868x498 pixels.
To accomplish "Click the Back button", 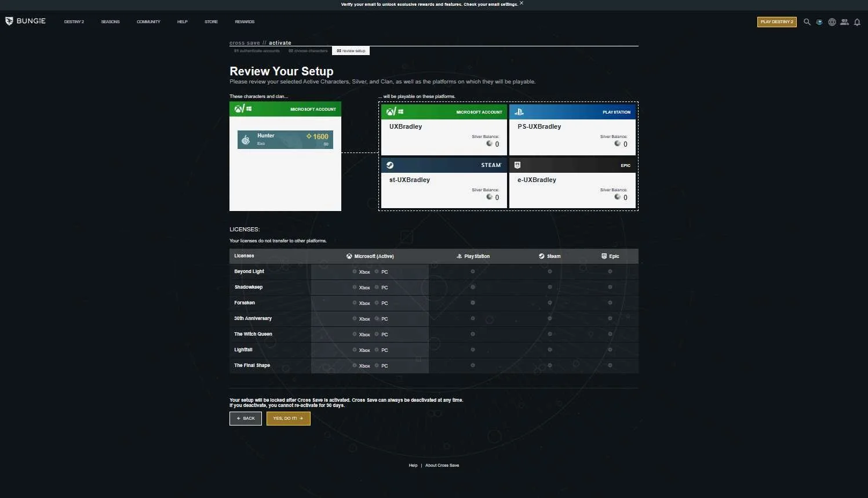I will (x=246, y=418).
